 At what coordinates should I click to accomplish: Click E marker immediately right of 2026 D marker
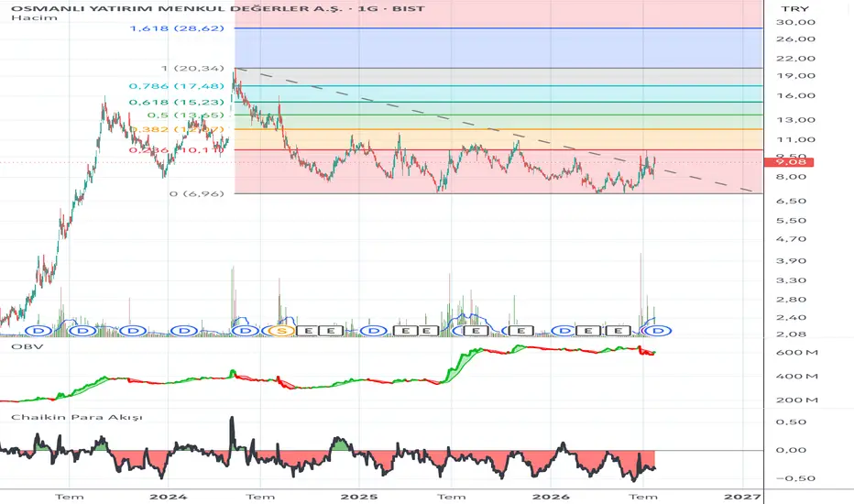[x=588, y=331]
